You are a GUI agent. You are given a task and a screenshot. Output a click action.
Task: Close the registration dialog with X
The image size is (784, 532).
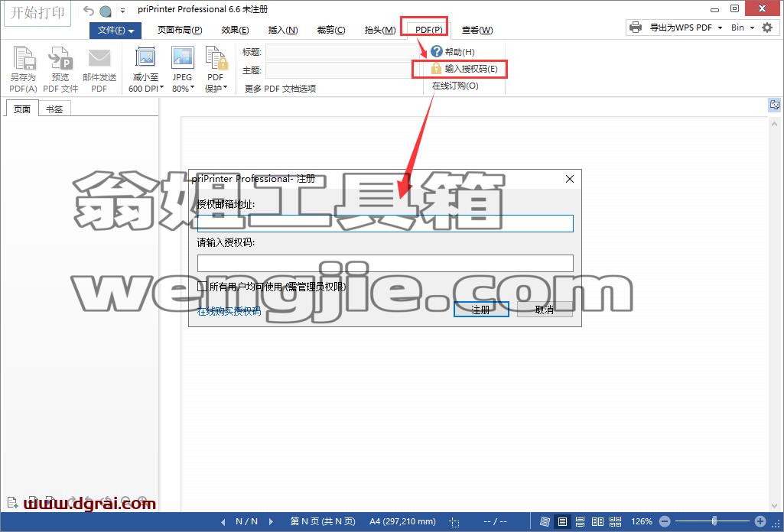(x=570, y=179)
